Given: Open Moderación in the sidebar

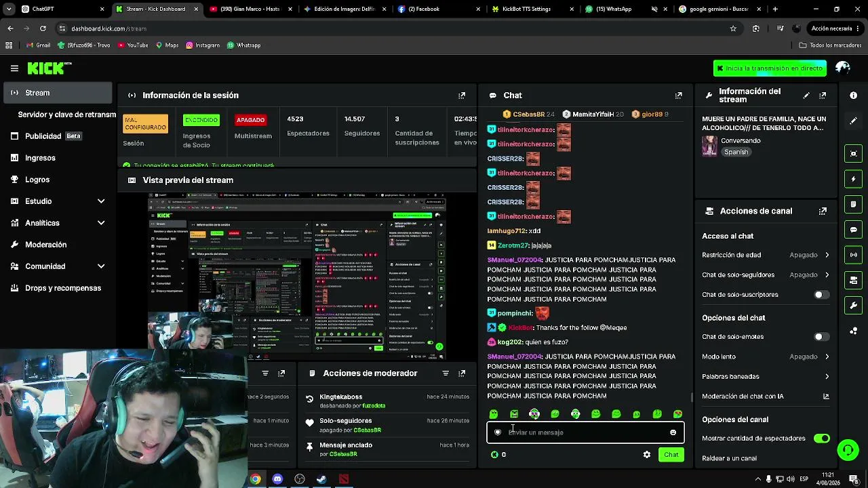Looking at the screenshot, I should pyautogui.click(x=58, y=245).
